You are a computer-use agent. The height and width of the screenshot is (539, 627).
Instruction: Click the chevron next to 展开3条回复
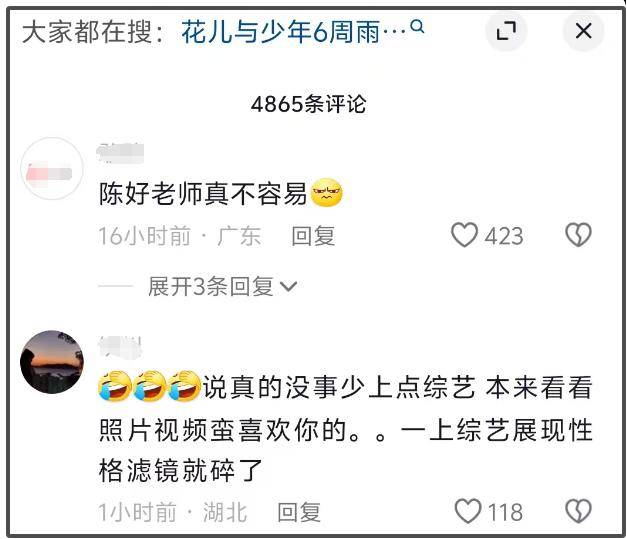[288, 287]
